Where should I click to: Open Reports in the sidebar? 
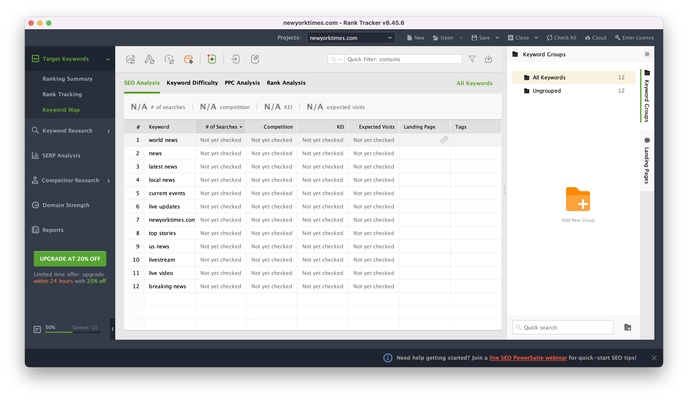point(53,230)
